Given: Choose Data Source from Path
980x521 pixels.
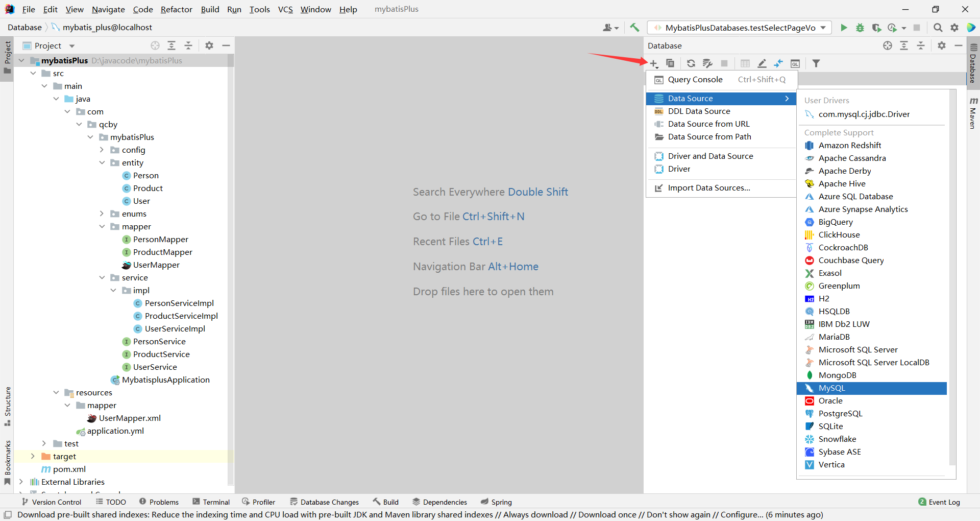Looking at the screenshot, I should tap(721, 136).
